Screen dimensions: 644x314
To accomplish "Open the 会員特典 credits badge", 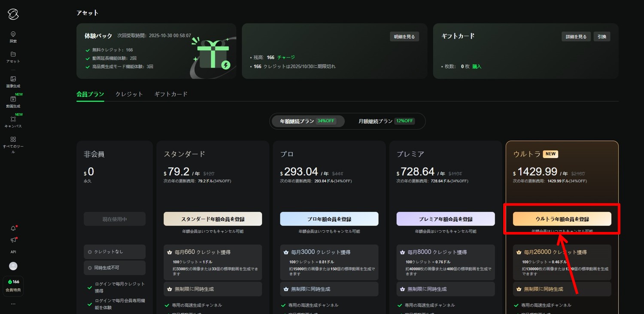I will click(13, 286).
